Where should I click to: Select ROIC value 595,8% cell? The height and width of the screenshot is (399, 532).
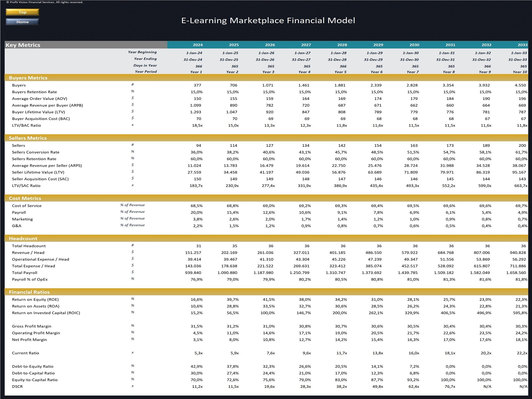[x=520, y=313]
